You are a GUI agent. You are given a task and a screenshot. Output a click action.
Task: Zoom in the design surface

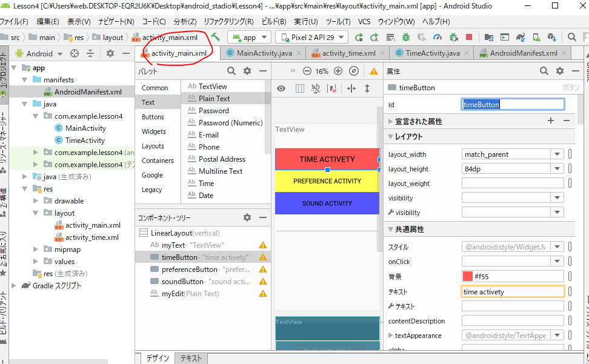(338, 71)
